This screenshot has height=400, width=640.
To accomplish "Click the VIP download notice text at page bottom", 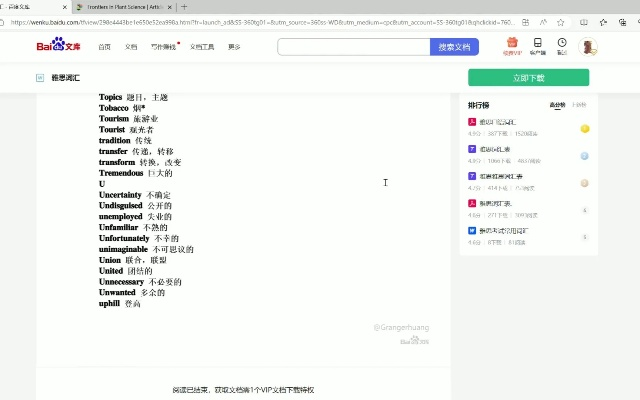I will click(243, 390).
